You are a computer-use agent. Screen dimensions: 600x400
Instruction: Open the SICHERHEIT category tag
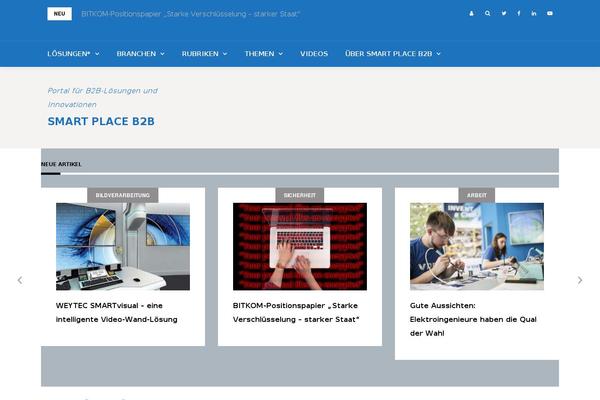pos(300,195)
